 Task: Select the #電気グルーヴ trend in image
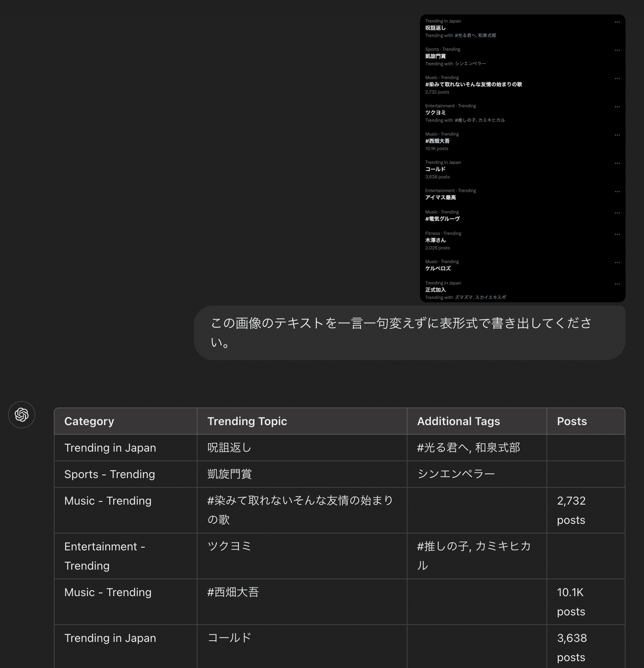click(x=442, y=219)
